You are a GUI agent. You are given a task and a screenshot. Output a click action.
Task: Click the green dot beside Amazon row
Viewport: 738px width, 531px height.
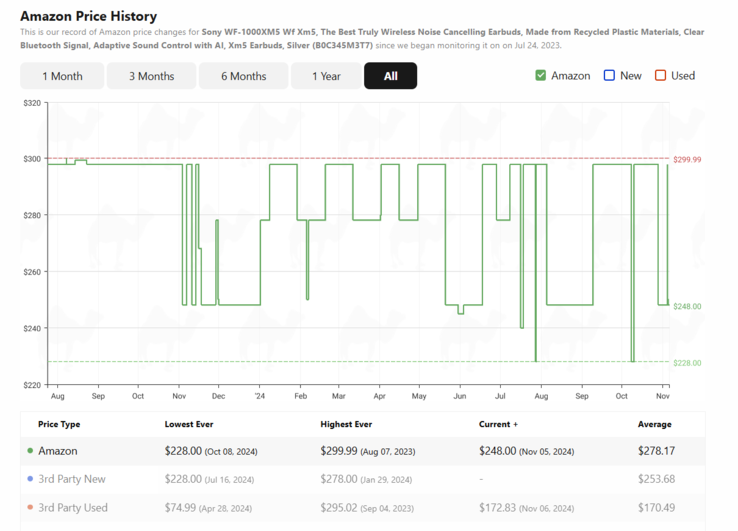click(31, 452)
